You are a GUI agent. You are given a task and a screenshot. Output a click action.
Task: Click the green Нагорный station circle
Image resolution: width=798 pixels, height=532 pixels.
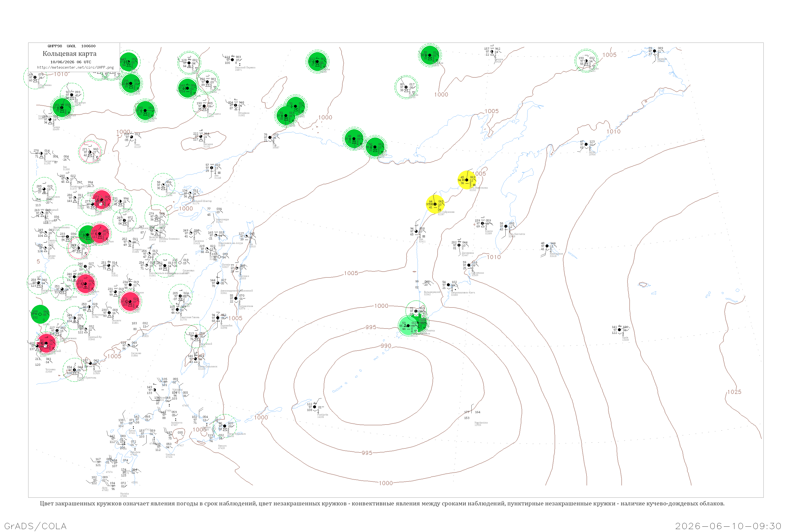click(62, 107)
